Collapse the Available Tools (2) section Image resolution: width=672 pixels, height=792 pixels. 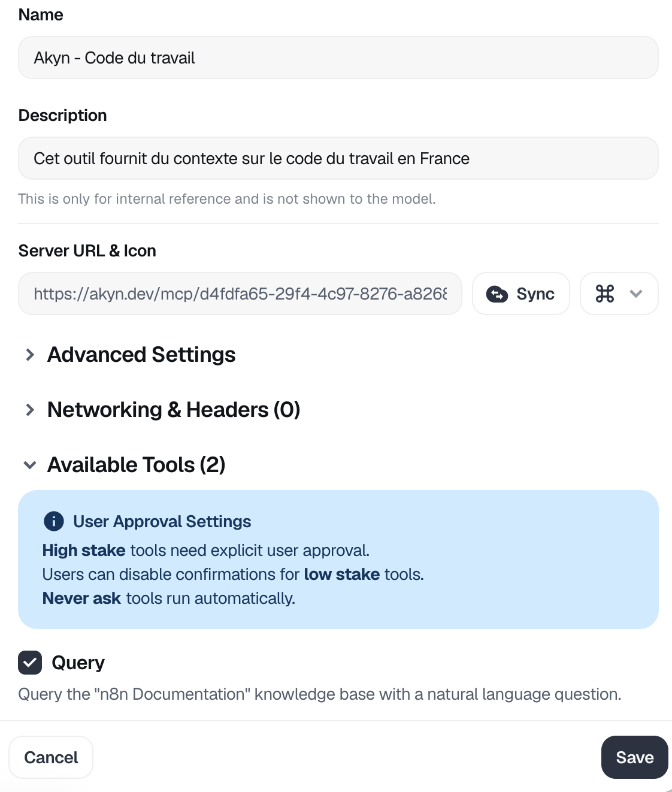(x=136, y=465)
